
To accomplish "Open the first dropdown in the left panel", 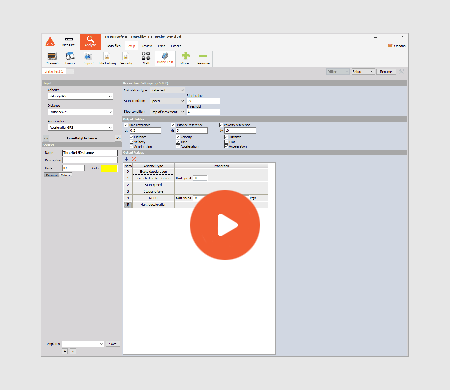I will tap(80, 96).
